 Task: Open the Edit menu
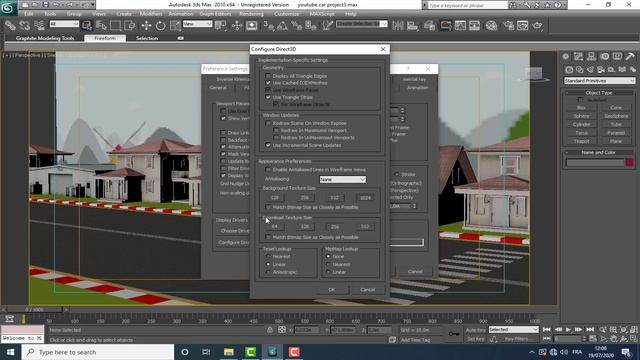29,14
